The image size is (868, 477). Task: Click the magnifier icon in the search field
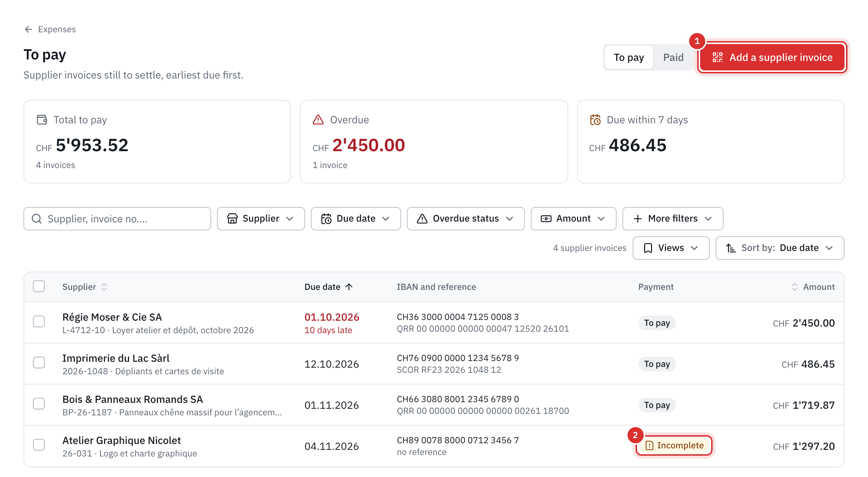click(x=37, y=219)
